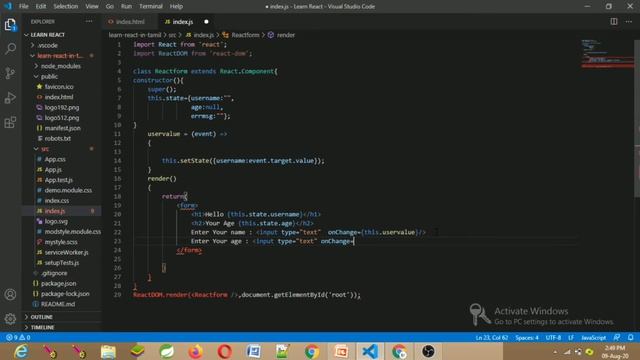Expand the node_modules folder

(61, 66)
